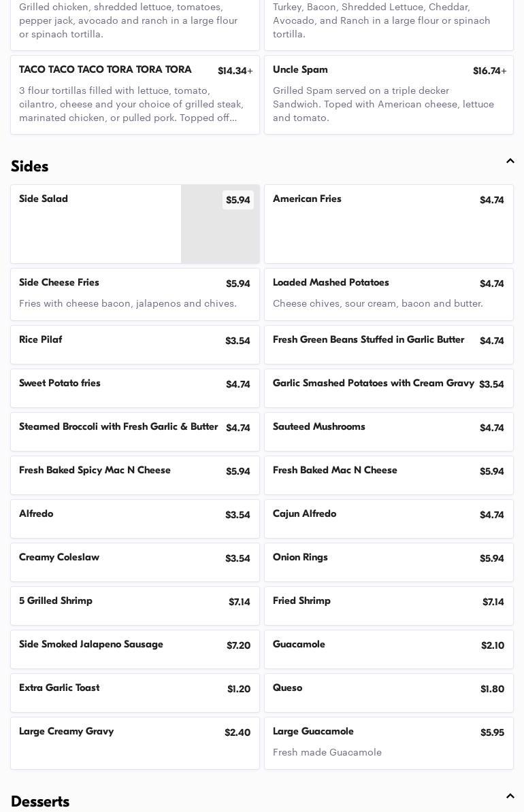Image resolution: width=524 pixels, height=812 pixels.
Task: Choose Cajun Alfredo side
Action: pos(389,518)
